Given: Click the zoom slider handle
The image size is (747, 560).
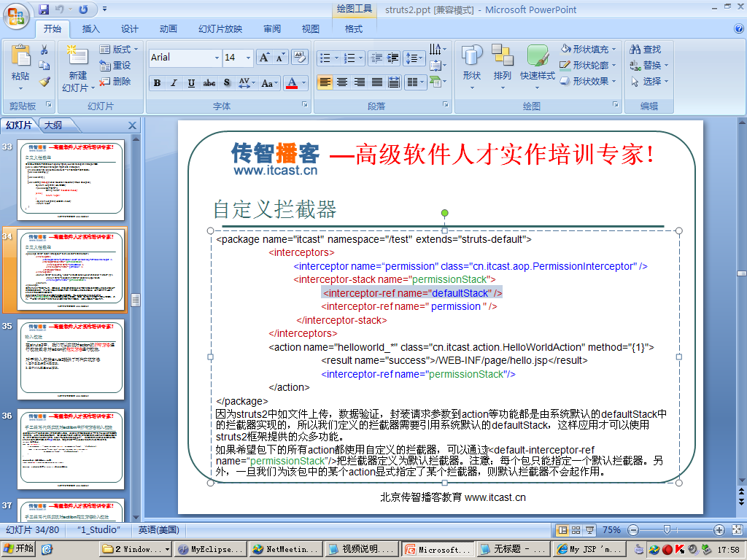Looking at the screenshot, I should click(x=667, y=529).
